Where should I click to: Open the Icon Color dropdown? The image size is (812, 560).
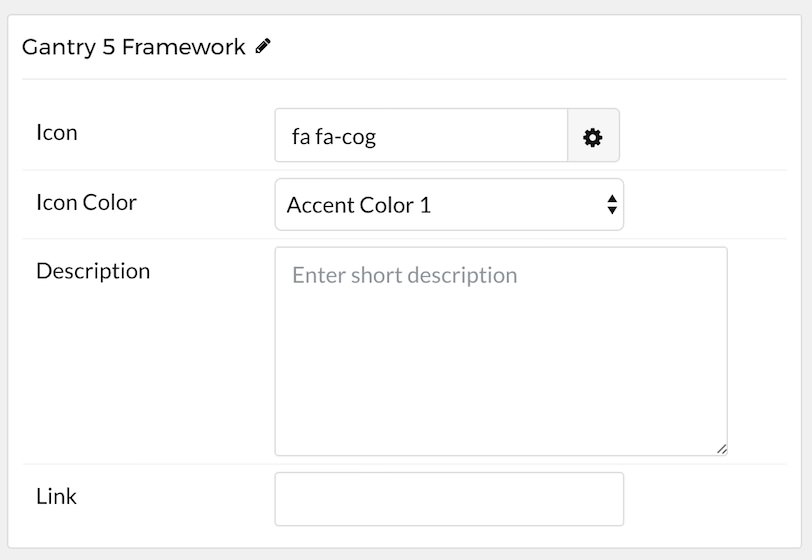449,205
